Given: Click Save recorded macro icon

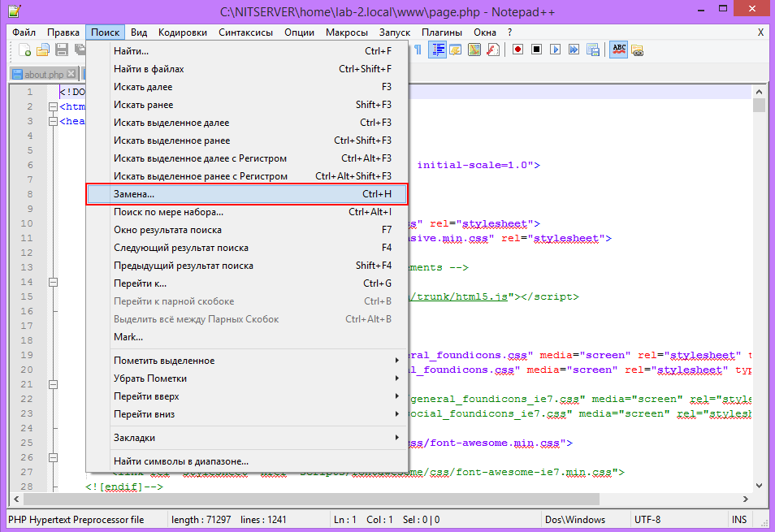Looking at the screenshot, I should [x=593, y=50].
